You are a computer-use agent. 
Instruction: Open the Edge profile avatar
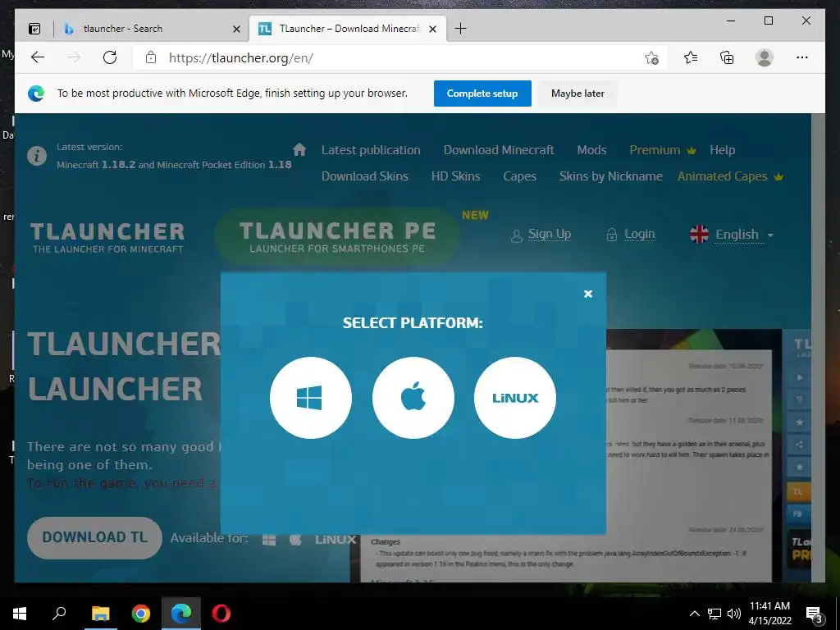click(765, 57)
